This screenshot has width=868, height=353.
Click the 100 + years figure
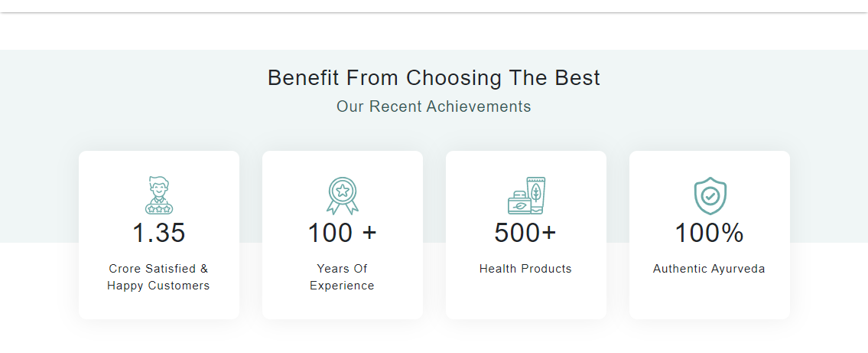point(342,233)
